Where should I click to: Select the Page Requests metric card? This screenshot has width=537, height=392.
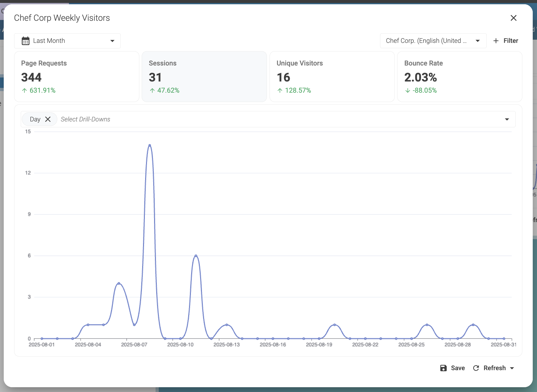pyautogui.click(x=77, y=76)
